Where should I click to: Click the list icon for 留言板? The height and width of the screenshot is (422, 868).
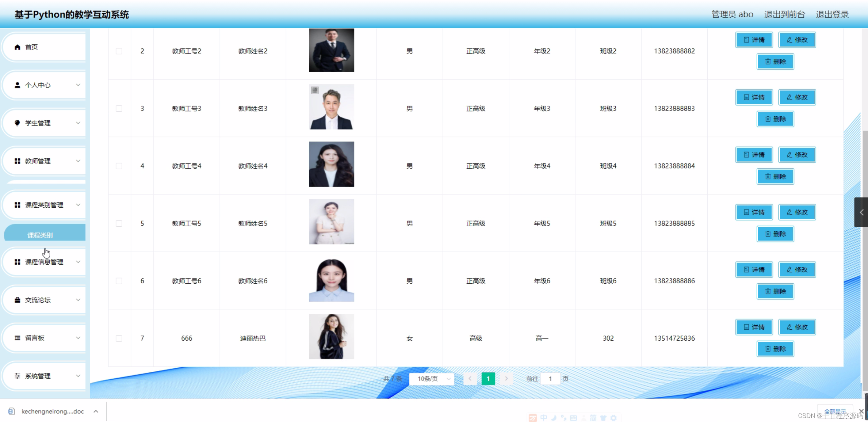[x=17, y=338]
